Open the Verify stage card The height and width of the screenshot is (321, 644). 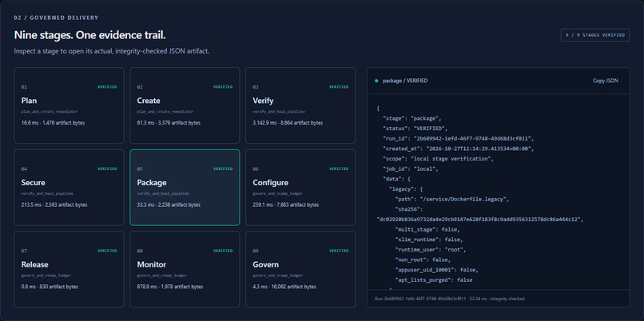[x=300, y=105]
